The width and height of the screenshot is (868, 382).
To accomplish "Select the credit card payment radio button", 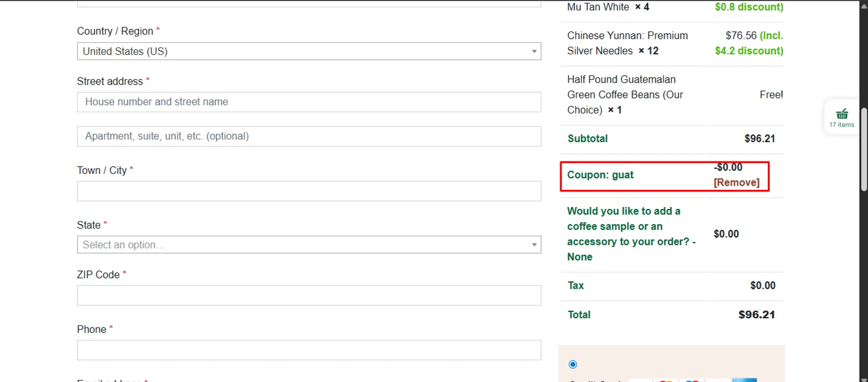I will pyautogui.click(x=573, y=364).
